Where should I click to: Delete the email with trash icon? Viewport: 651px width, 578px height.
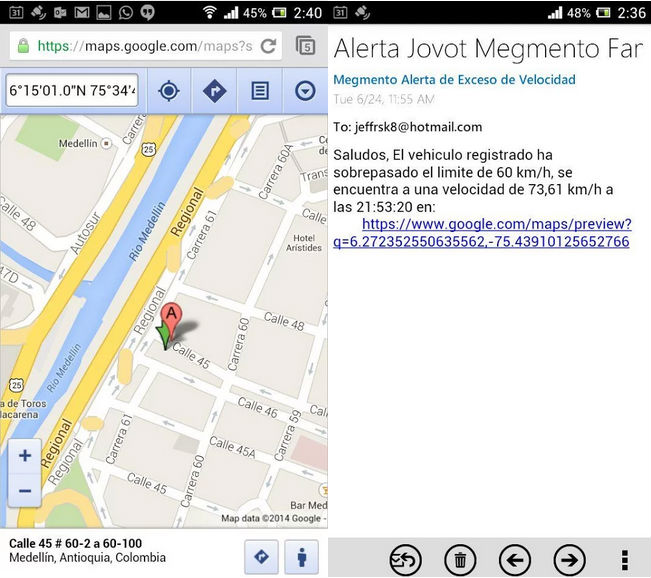point(460,560)
